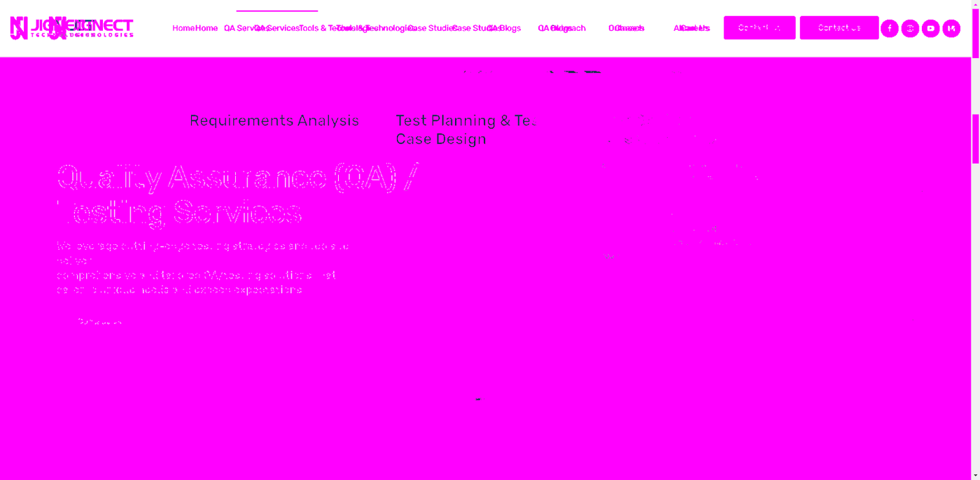Open the YouTube social icon

[930, 28]
